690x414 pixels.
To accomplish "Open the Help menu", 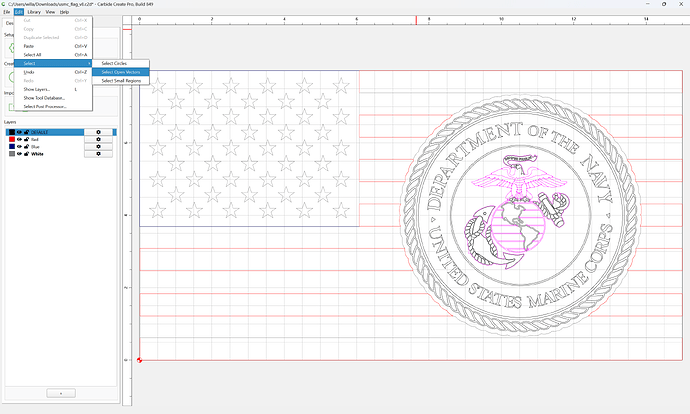I will pyautogui.click(x=64, y=12).
